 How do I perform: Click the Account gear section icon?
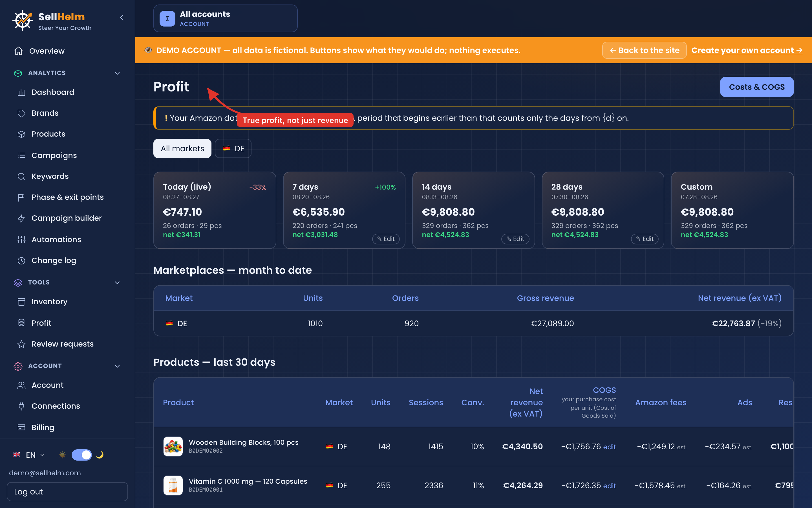point(18,366)
